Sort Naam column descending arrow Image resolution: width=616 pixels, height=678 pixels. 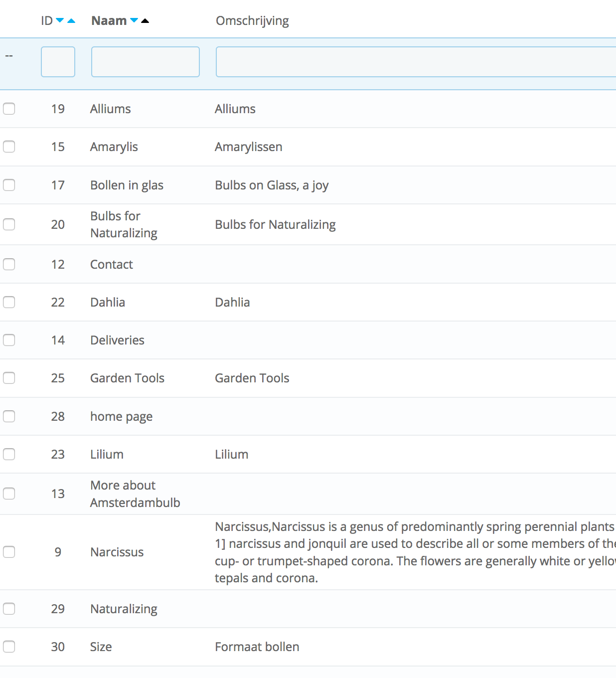(x=134, y=20)
